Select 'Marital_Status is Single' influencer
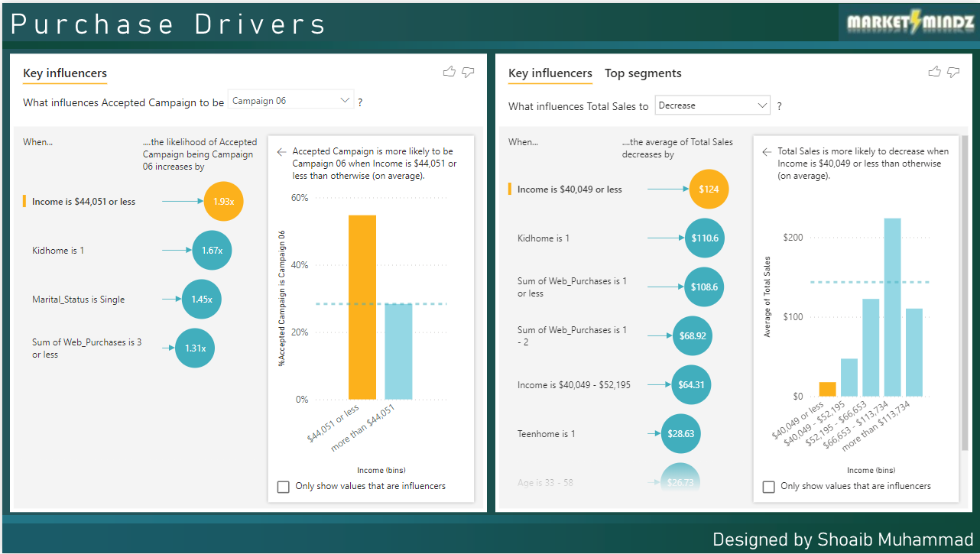Viewport: 980px width, 554px height. point(78,300)
